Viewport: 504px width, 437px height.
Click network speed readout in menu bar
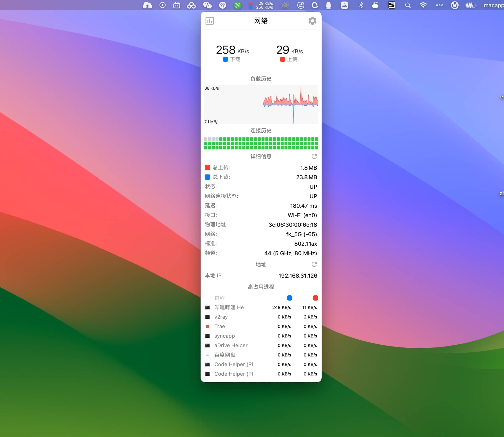pyautogui.click(x=264, y=5)
